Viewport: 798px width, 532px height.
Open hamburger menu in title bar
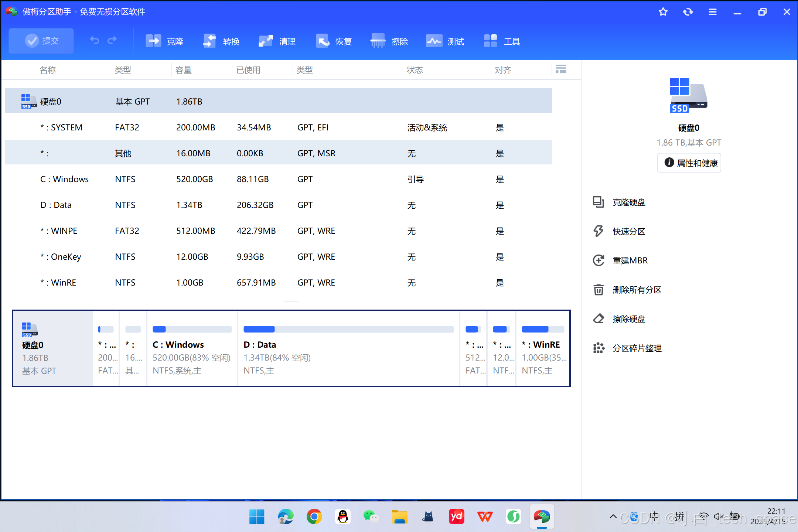[713, 12]
